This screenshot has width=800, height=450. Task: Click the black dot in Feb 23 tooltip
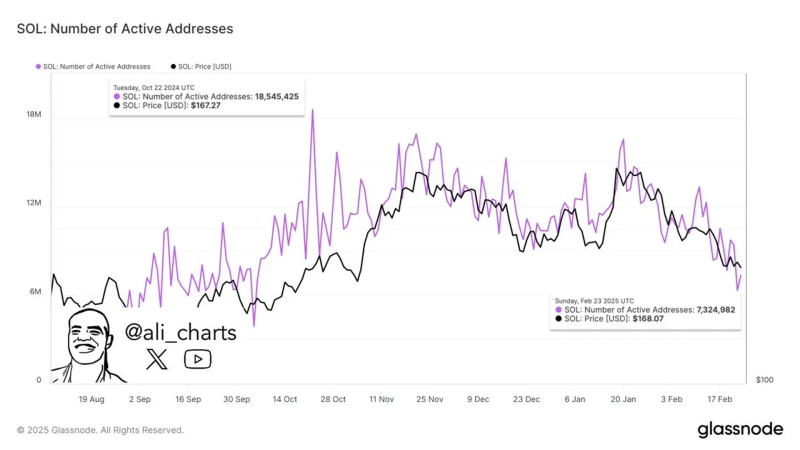tap(558, 319)
